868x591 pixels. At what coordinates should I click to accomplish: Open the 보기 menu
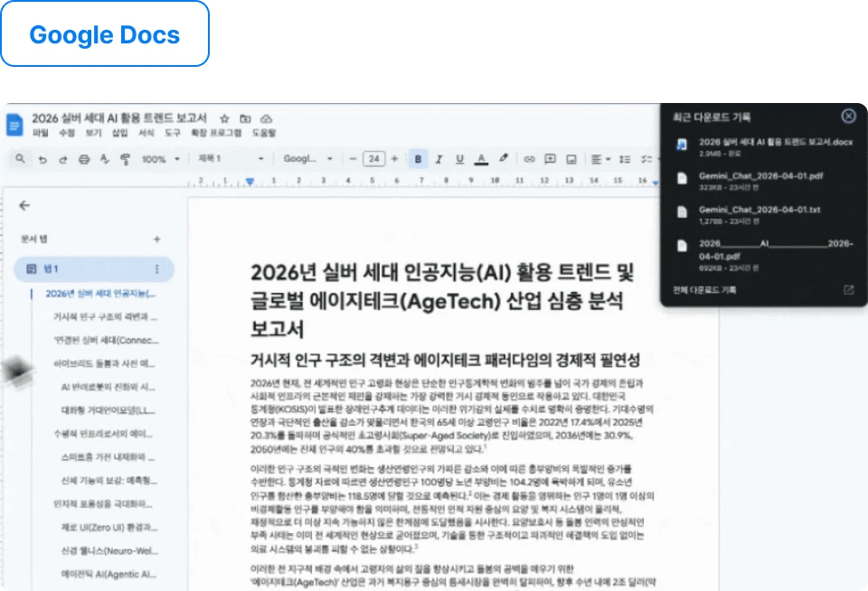[93, 133]
